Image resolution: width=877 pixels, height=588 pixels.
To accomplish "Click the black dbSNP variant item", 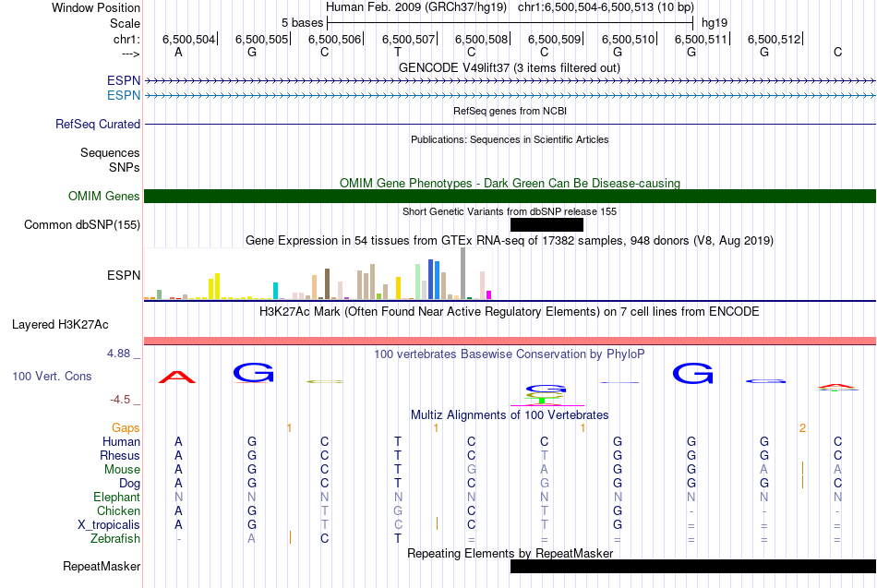I will point(547,225).
